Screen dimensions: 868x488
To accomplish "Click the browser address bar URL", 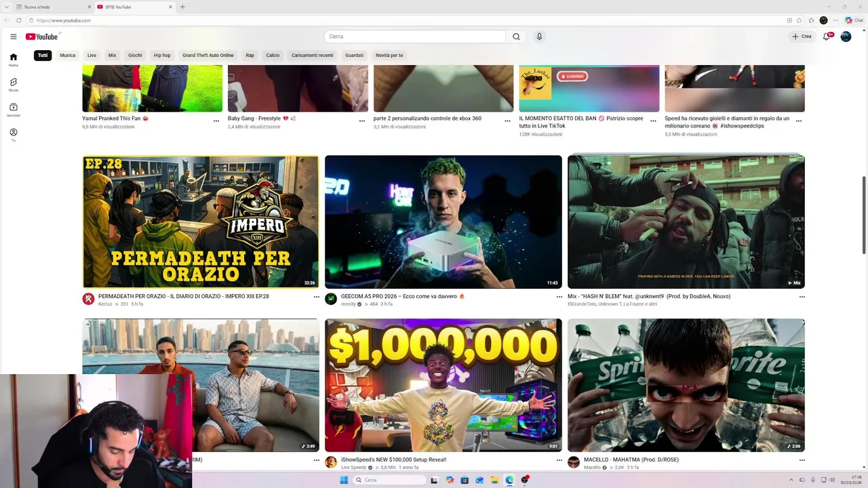I will click(x=63, y=20).
